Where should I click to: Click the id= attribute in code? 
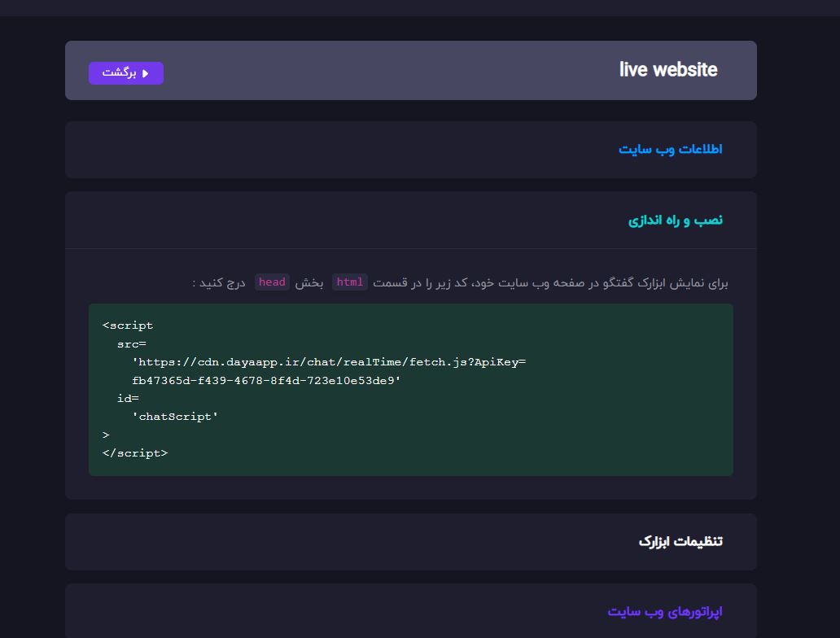[128, 399]
